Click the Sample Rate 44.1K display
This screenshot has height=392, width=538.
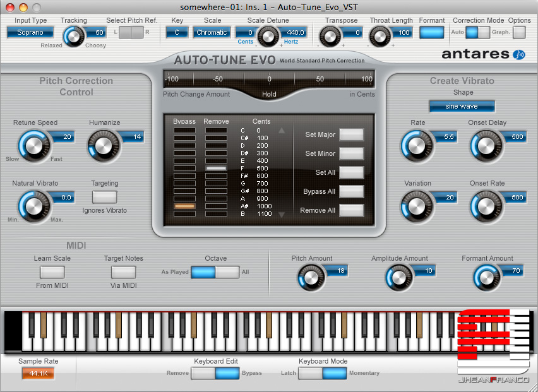(x=38, y=374)
